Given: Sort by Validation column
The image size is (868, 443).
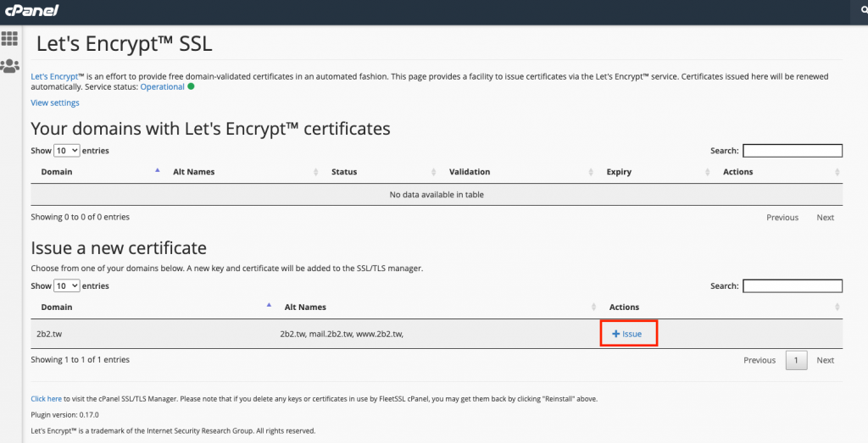Looking at the screenshot, I should click(x=470, y=172).
